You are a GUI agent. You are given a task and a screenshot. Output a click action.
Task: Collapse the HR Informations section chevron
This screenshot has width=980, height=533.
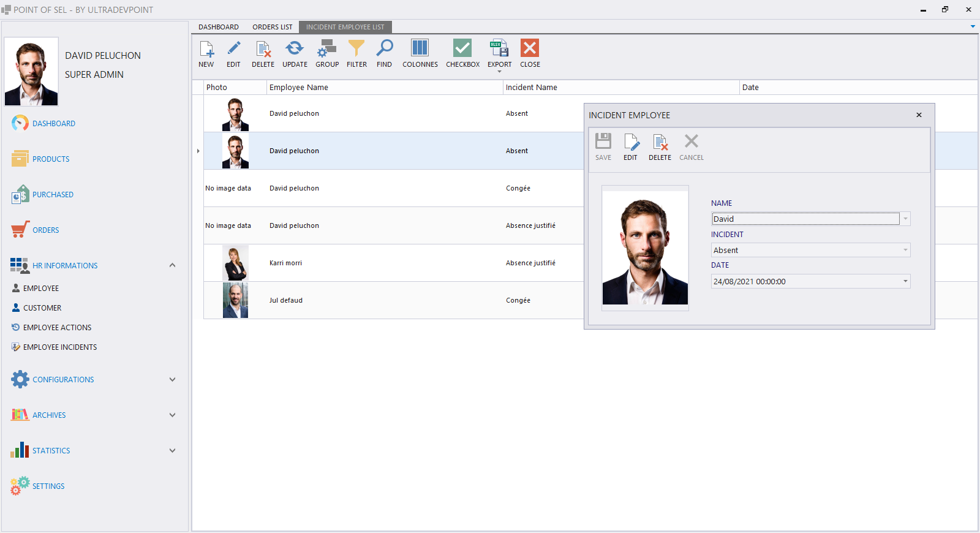[x=172, y=265]
